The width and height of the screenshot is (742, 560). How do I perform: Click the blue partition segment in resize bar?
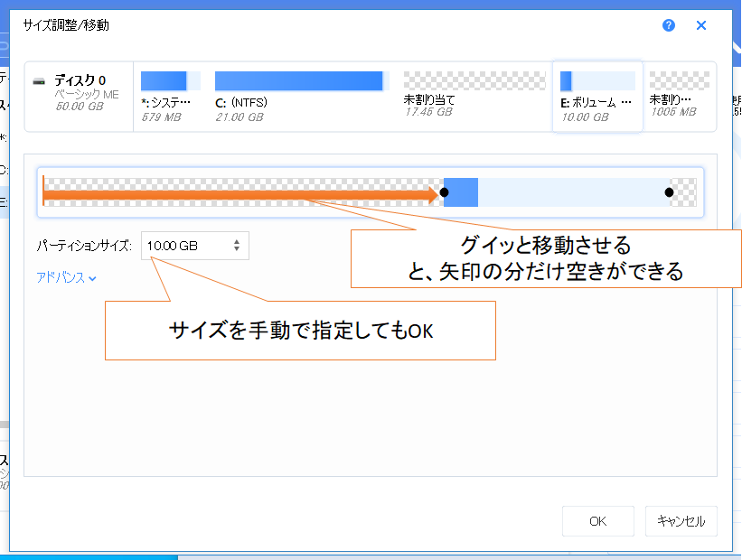(464, 191)
